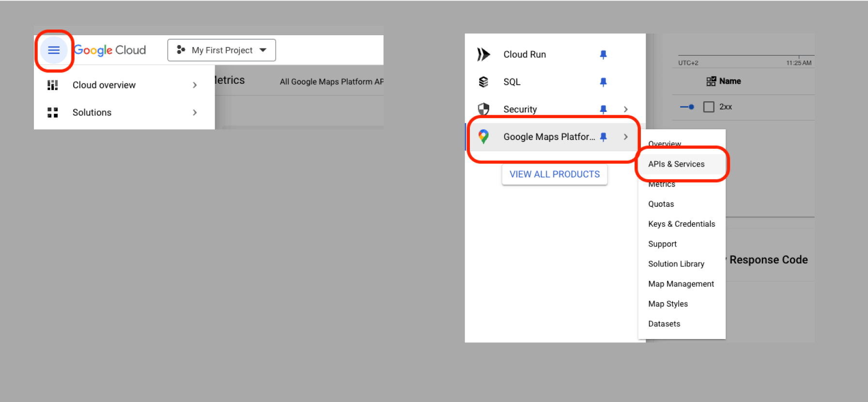Viewport: 868px width, 402px height.
Task: Unpin Cloud Run using its pin icon
Action: coord(604,55)
